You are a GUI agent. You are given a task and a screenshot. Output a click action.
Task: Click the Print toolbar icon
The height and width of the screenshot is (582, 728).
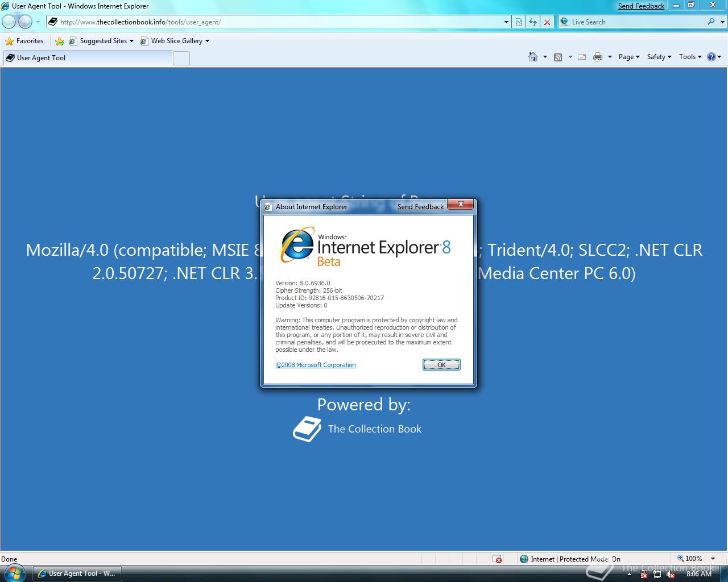[x=598, y=57]
